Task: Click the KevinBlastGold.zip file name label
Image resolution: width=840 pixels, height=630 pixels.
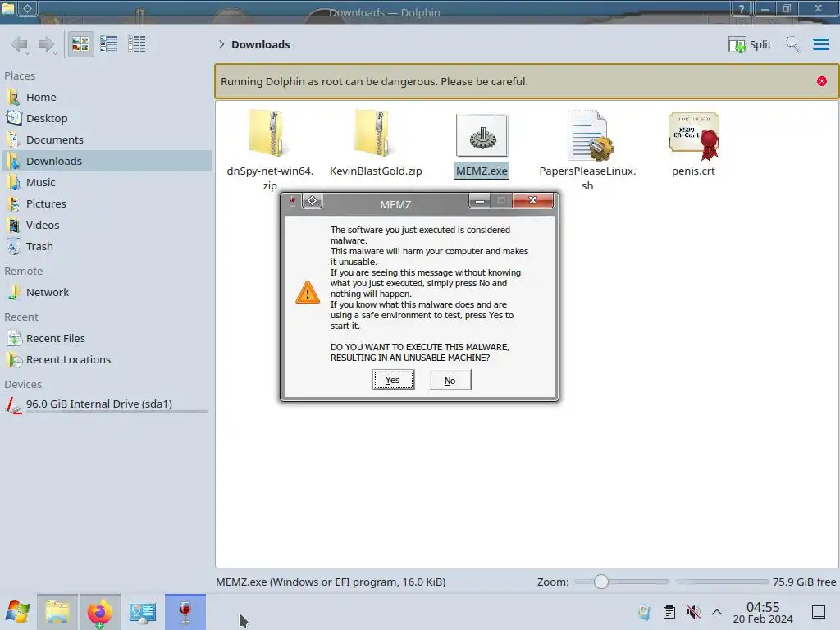Action: [x=376, y=171]
